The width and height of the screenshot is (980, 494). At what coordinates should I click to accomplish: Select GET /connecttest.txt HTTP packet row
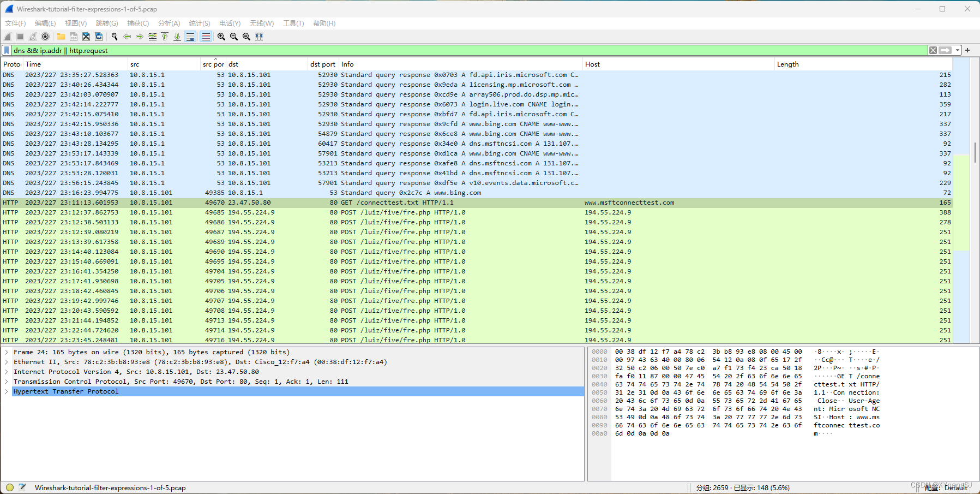click(477, 203)
